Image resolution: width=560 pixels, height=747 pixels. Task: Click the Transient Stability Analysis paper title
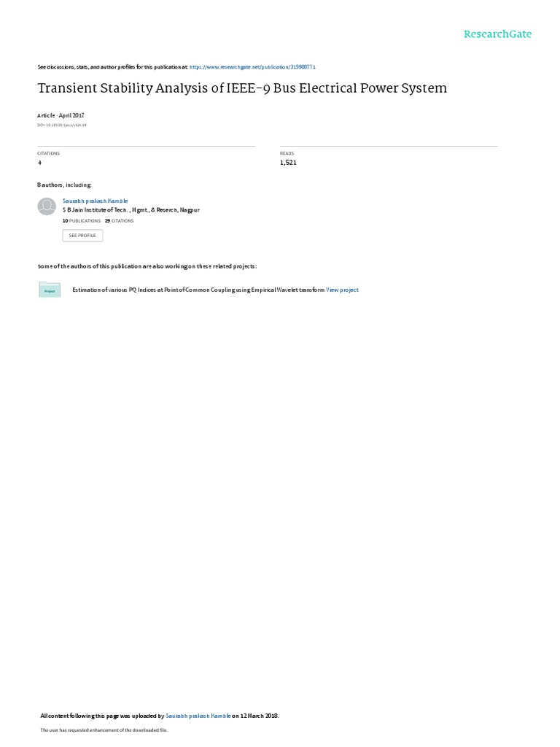point(242,88)
